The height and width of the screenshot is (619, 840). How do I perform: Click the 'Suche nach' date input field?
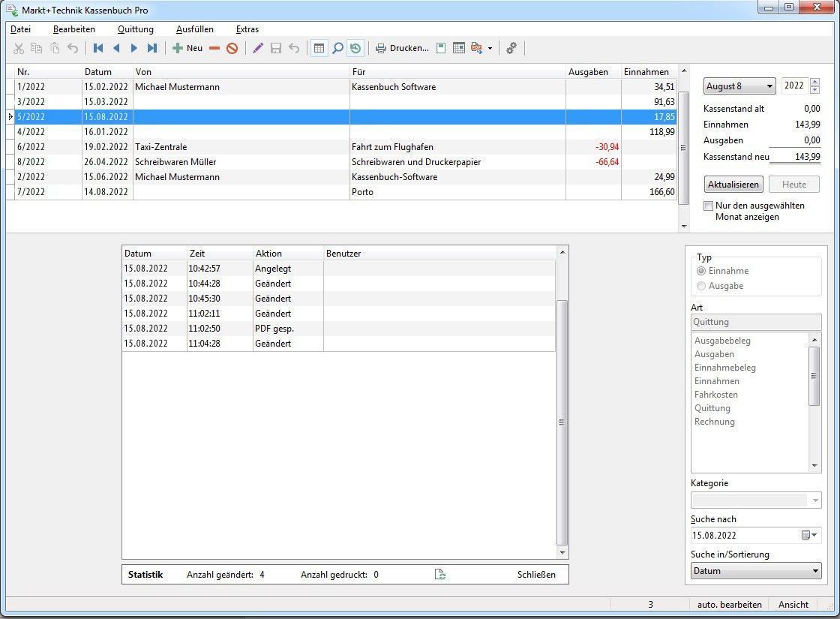745,536
